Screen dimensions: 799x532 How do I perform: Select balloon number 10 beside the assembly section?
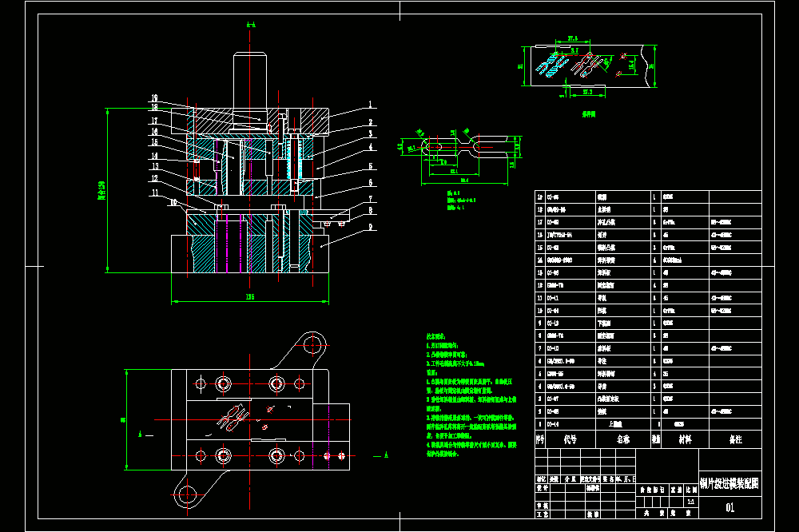(173, 203)
